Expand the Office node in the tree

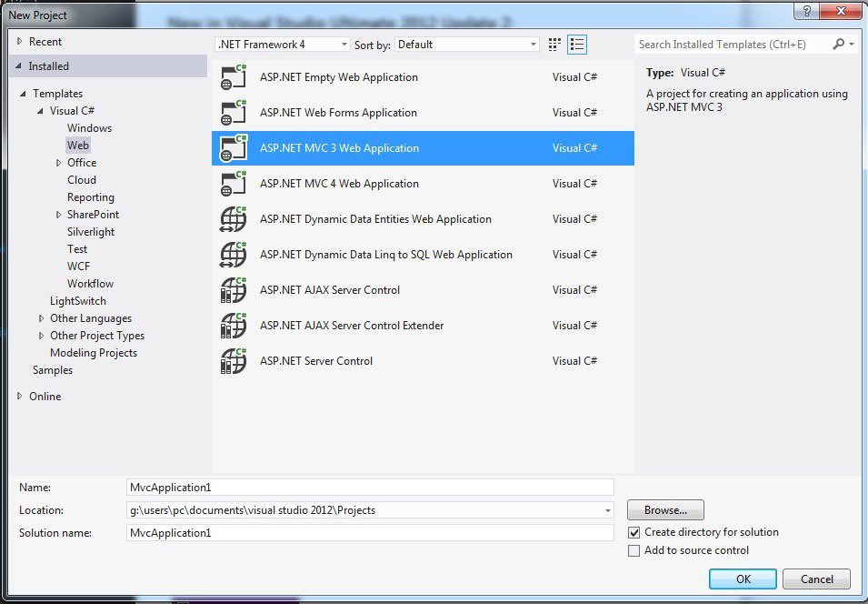pos(58,163)
